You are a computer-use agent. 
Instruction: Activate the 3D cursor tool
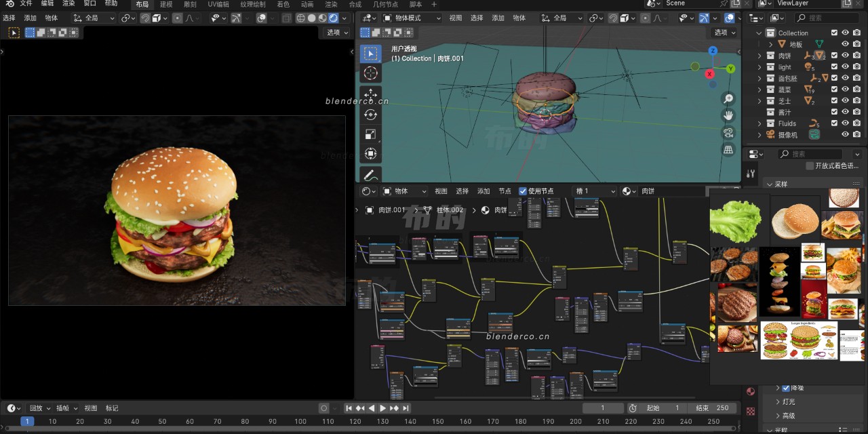[370, 73]
